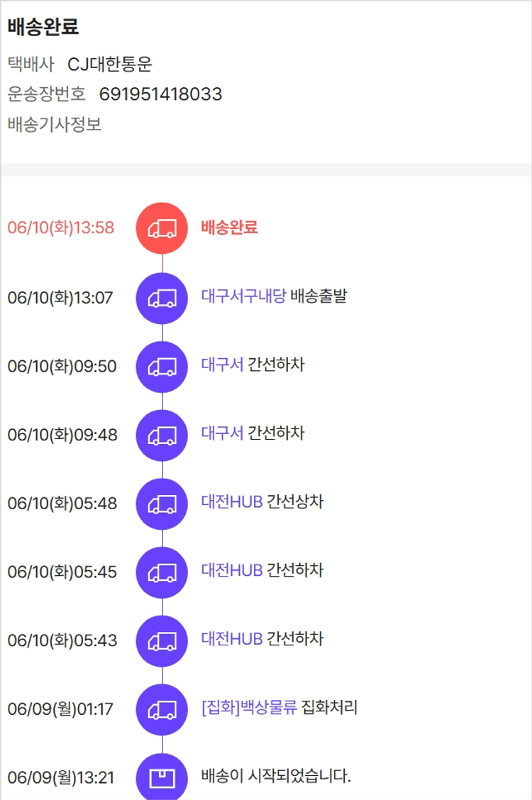The width and height of the screenshot is (532, 800).
Task: Click the 배송기사정보 label
Action: click(x=55, y=125)
